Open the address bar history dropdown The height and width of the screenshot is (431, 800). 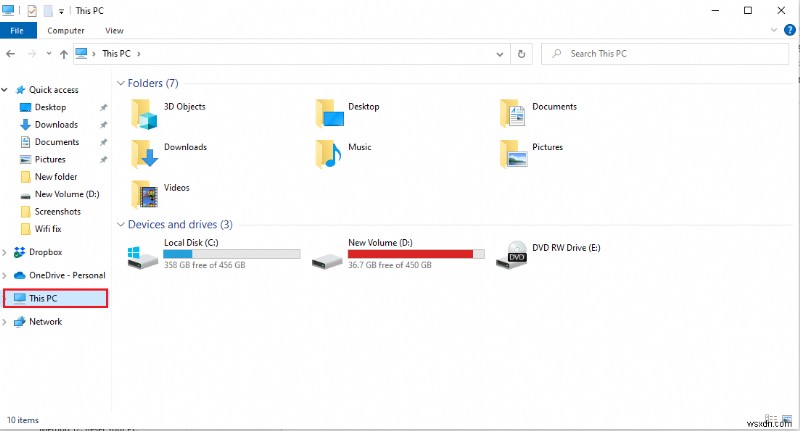pyautogui.click(x=500, y=54)
